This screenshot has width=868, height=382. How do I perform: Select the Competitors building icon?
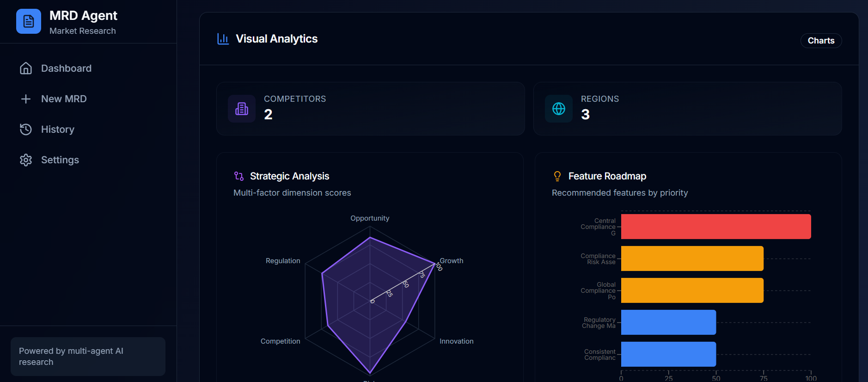pyautogui.click(x=241, y=109)
